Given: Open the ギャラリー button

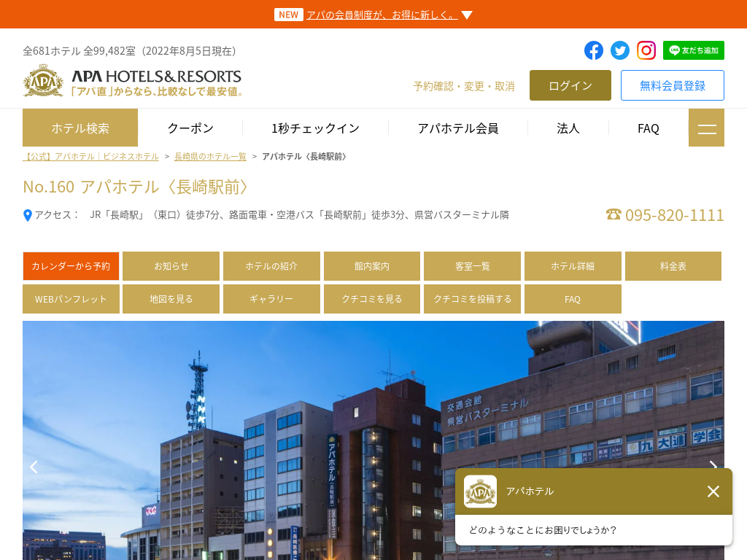Looking at the screenshot, I should 271,299.
